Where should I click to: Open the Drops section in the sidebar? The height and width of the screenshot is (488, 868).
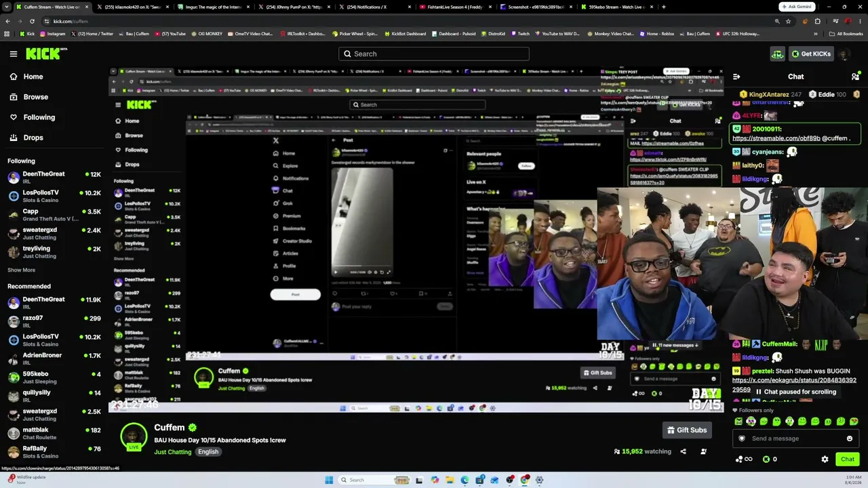click(26, 138)
